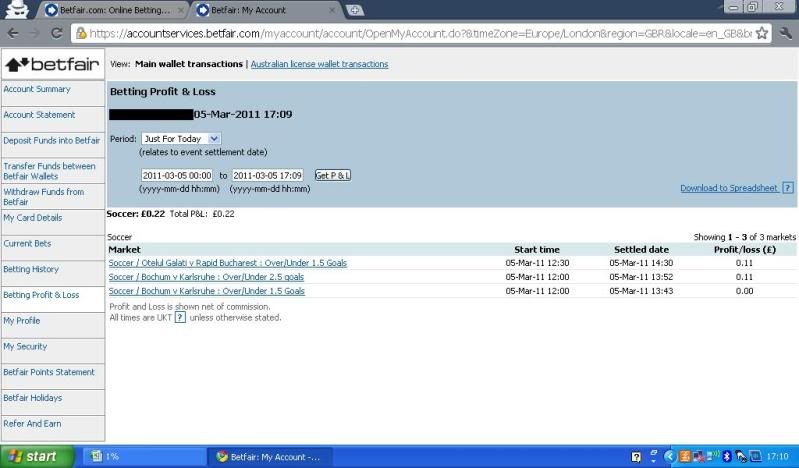Click the Get P&L button
The image size is (799, 468).
[x=333, y=175]
